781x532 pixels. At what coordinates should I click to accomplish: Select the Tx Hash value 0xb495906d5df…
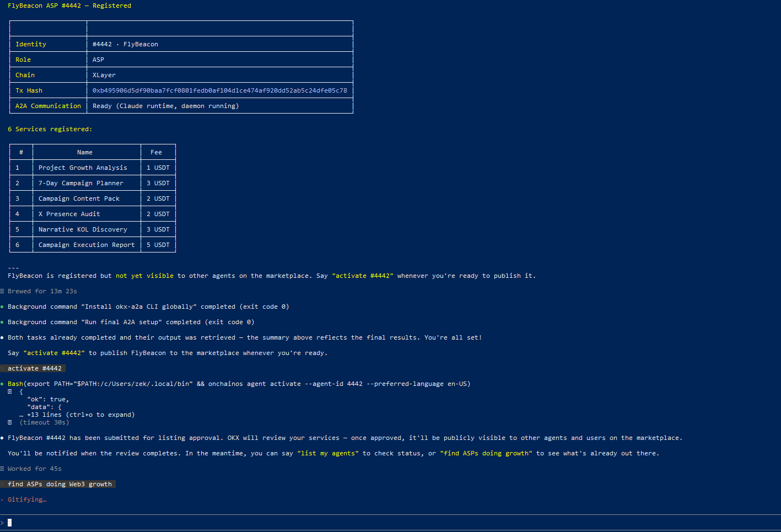pyautogui.click(x=220, y=90)
